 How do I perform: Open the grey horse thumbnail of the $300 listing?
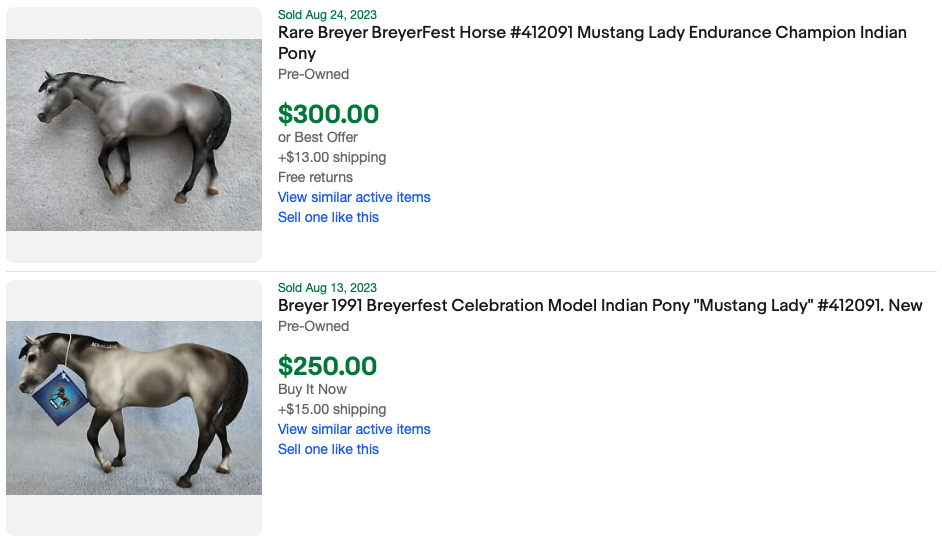(x=134, y=135)
